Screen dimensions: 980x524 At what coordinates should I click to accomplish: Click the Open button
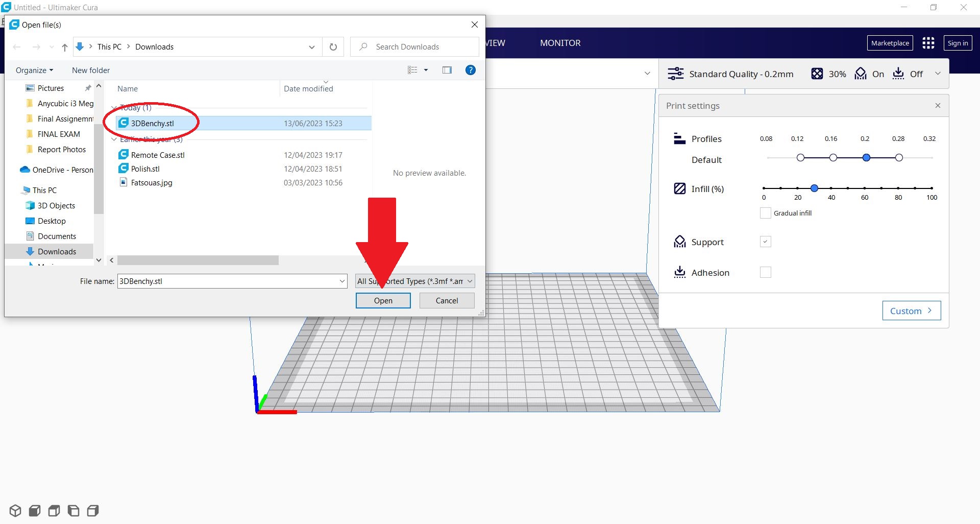383,301
